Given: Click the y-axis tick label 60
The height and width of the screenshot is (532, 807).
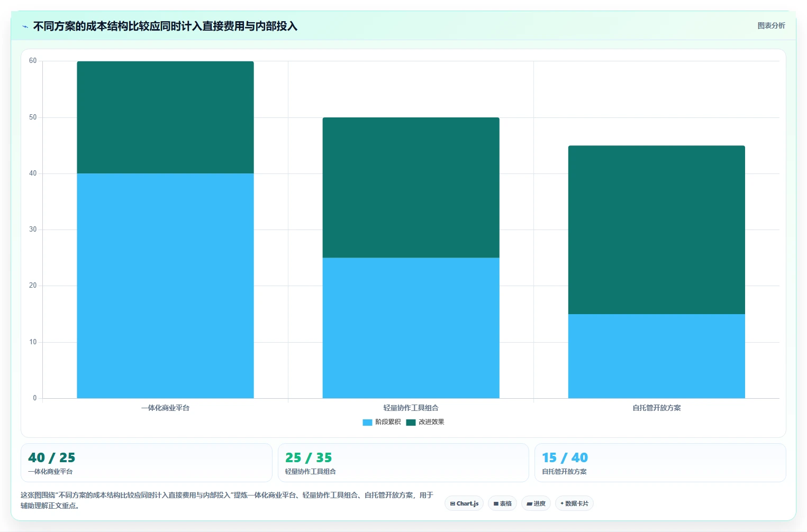Looking at the screenshot, I should [x=33, y=61].
